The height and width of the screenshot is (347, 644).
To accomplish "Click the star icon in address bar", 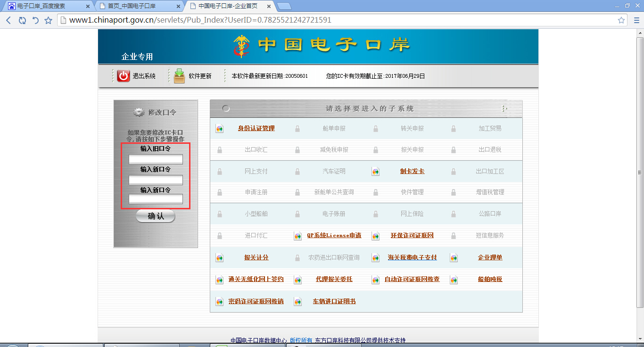I will point(621,20).
